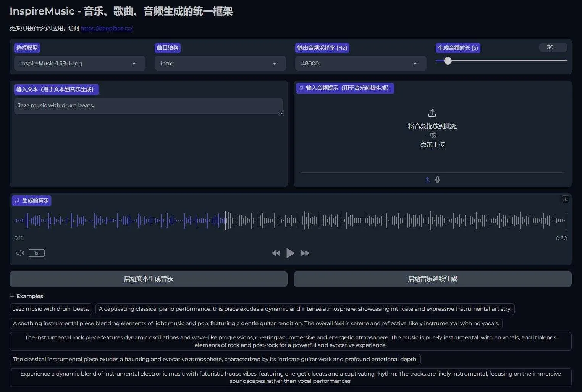
Task: Select the captivating classical piano example
Action: point(305,309)
